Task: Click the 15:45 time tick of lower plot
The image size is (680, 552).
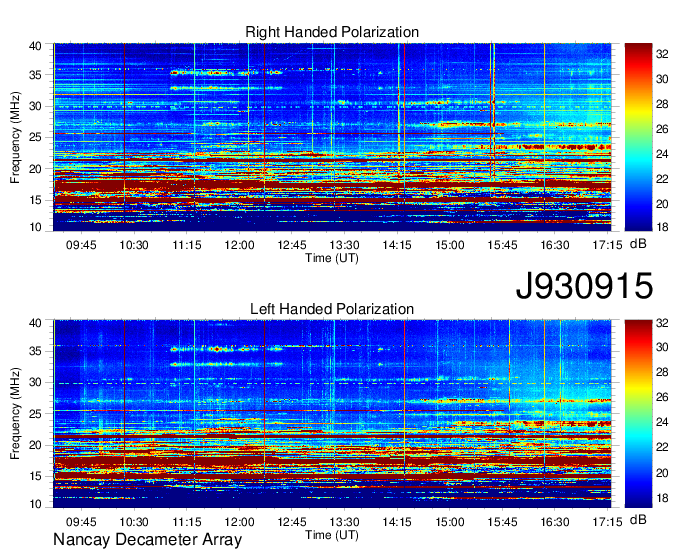Action: click(x=502, y=522)
